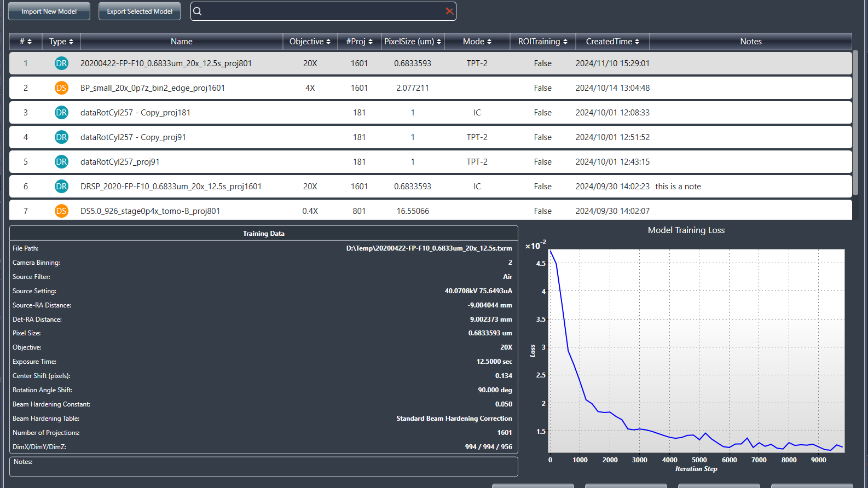Click the DS icon for DS5.0_926 row
This screenshot has height=488, width=868.
point(61,211)
